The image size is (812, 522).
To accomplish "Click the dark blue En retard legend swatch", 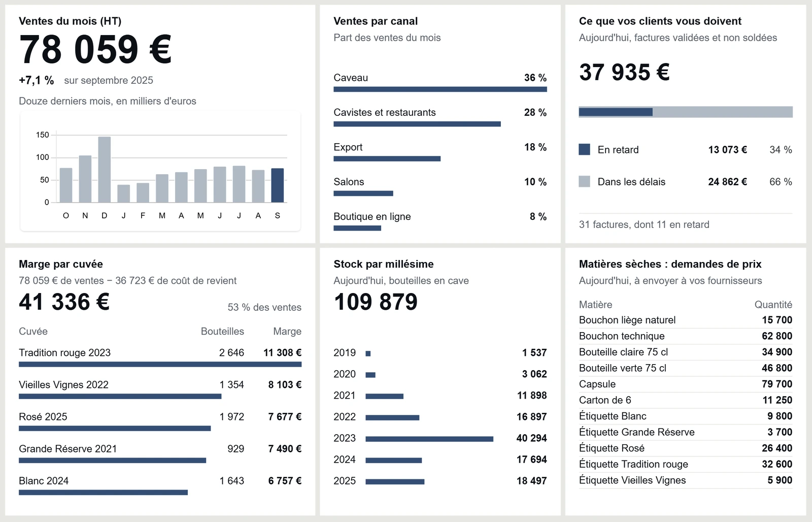I will (585, 149).
